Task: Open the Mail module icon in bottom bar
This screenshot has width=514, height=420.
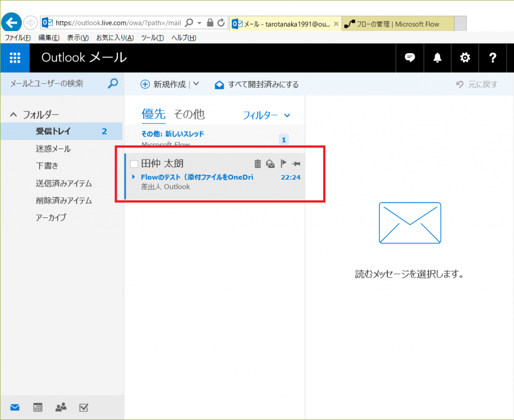Action: pos(15,407)
